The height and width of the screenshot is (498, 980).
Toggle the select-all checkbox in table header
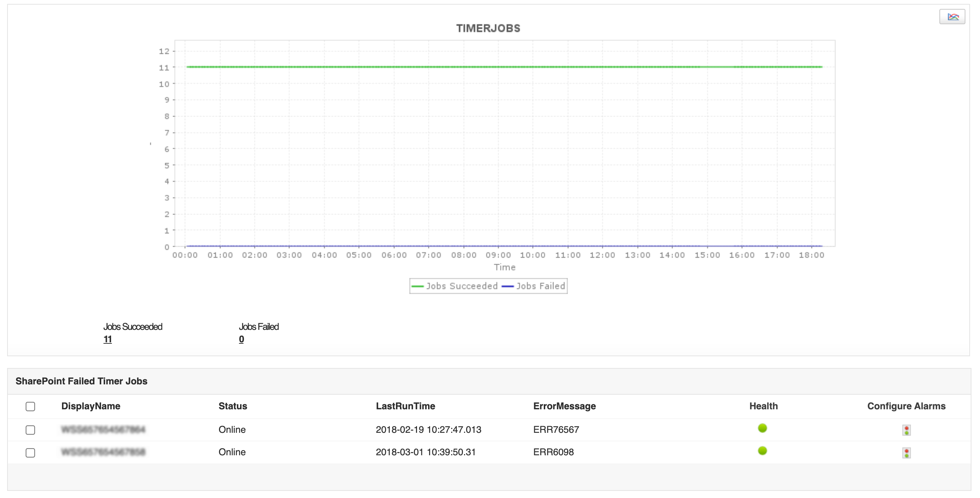tap(30, 406)
